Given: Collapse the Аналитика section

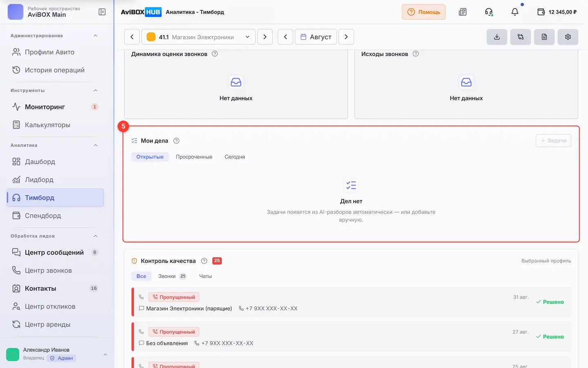Looking at the screenshot, I should pos(96,145).
